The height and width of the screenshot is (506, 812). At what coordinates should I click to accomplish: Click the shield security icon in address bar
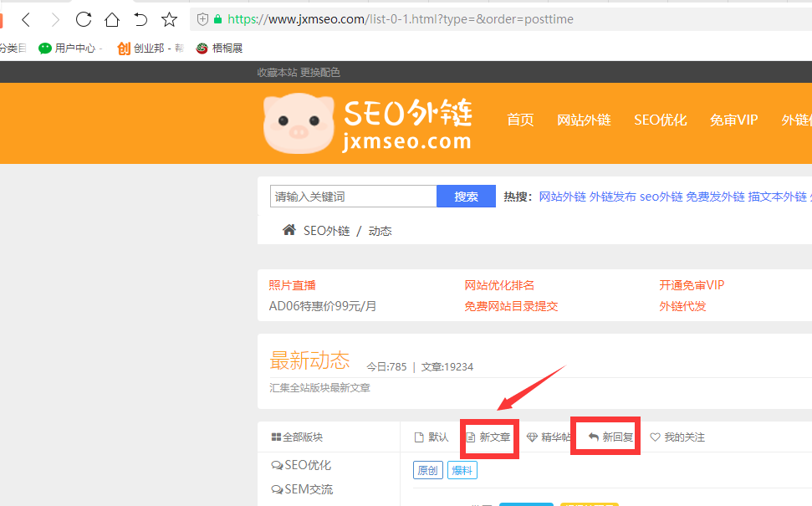click(x=202, y=20)
